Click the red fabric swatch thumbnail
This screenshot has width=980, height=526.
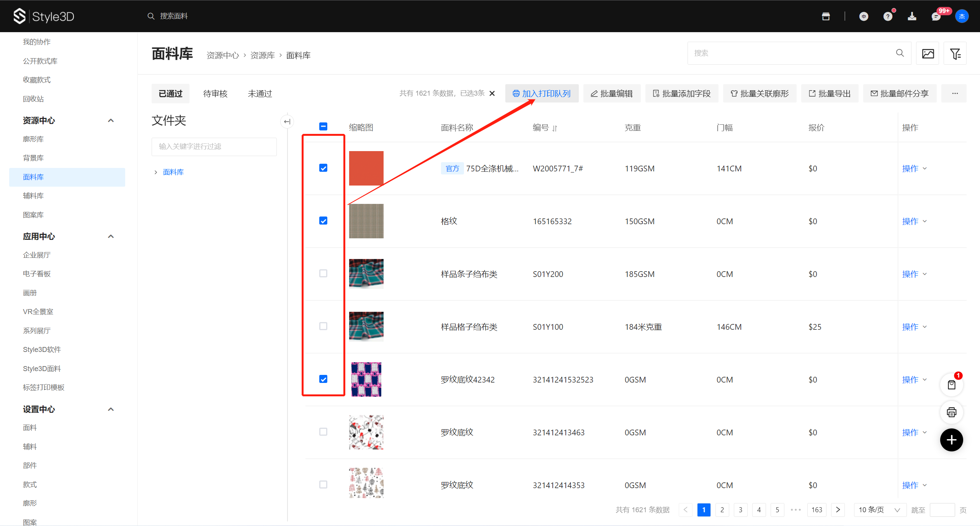click(366, 168)
